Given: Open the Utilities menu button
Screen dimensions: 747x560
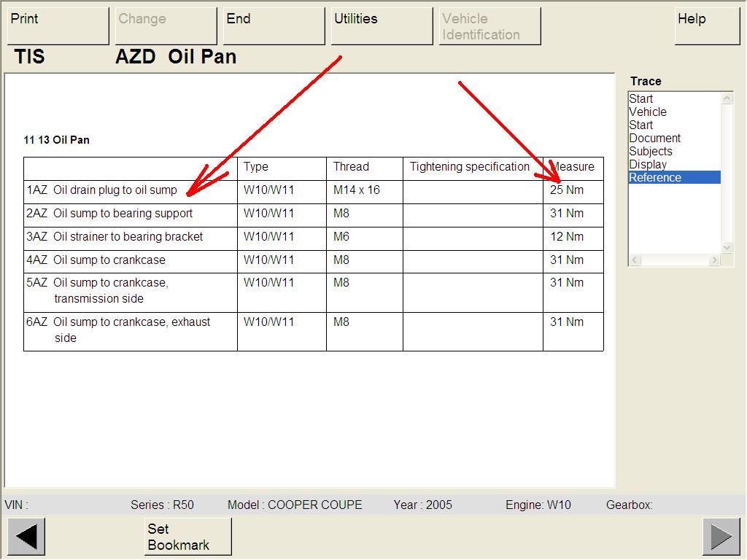Looking at the screenshot, I should [x=382, y=26].
